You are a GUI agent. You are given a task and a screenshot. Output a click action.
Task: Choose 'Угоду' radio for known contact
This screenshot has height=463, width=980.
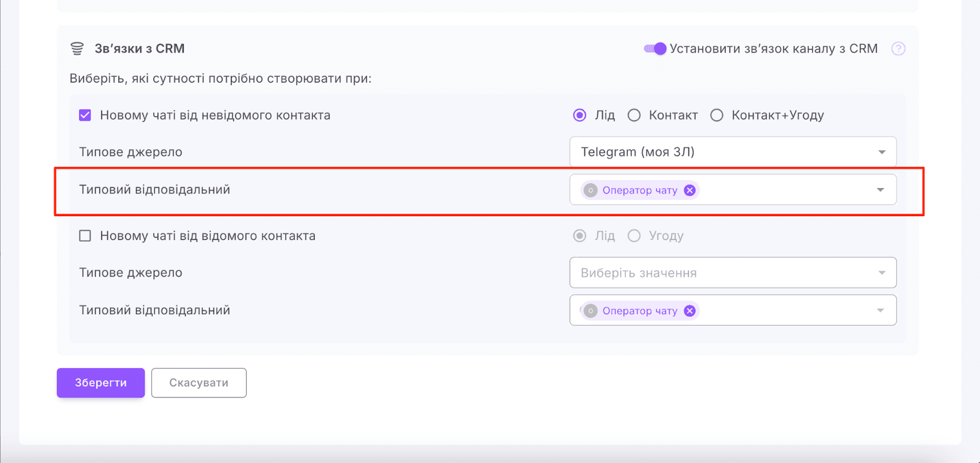pyautogui.click(x=634, y=236)
